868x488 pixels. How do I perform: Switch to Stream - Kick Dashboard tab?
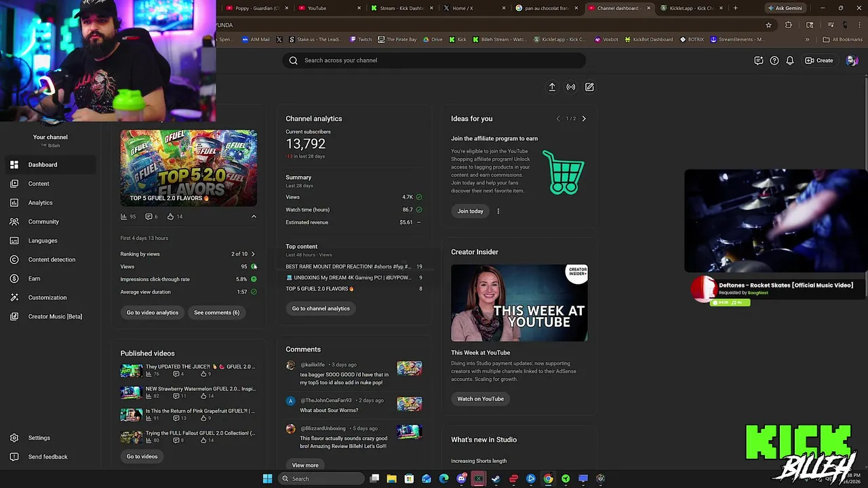click(401, 8)
